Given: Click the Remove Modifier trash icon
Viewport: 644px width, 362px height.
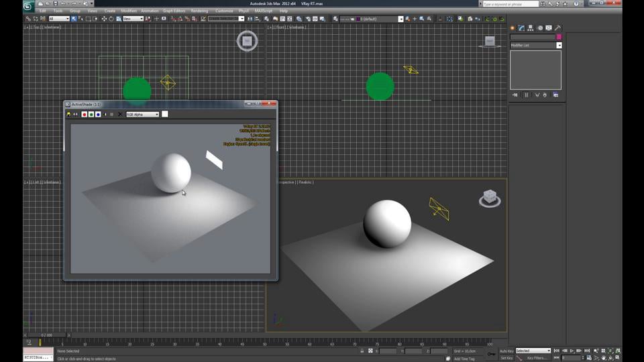Looking at the screenshot, I should (x=545, y=95).
